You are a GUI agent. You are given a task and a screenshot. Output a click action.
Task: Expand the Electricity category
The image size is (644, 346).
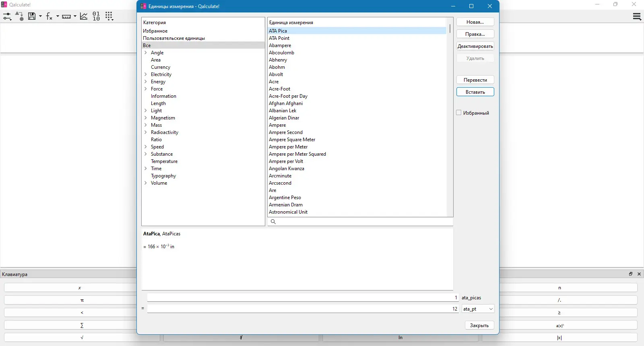pyautogui.click(x=146, y=74)
